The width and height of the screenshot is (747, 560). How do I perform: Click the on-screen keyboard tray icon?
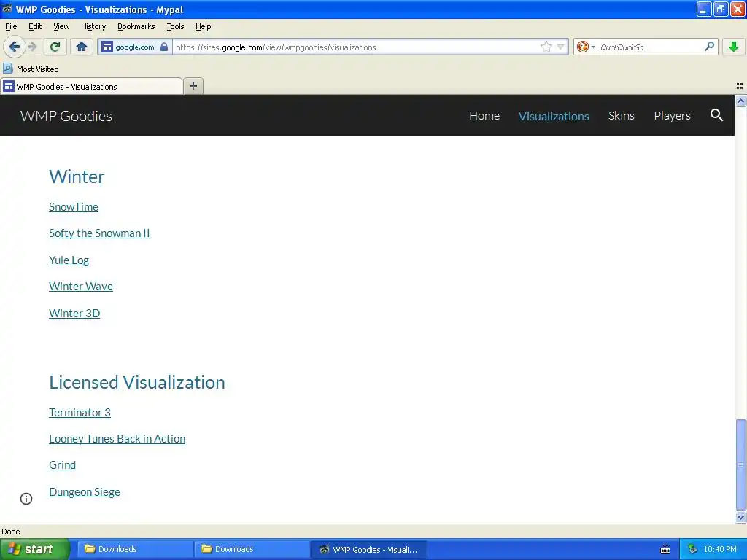(x=665, y=550)
